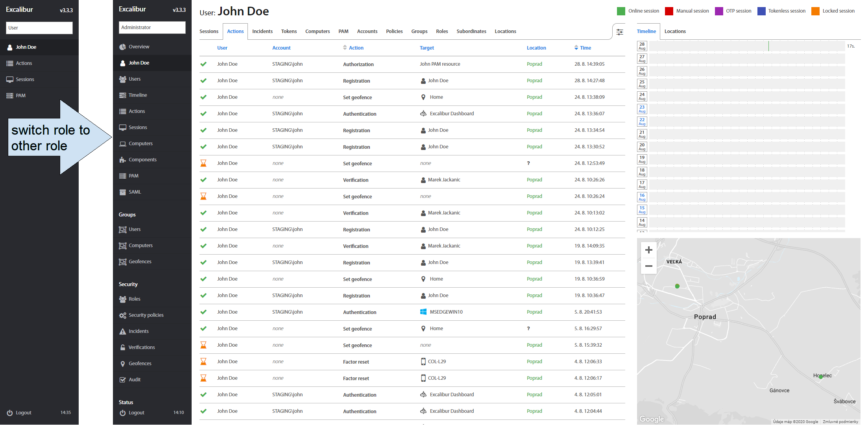This screenshot has height=425, width=868.
Task: Click Logout power icon in Administrator sidebar
Action: point(123,413)
